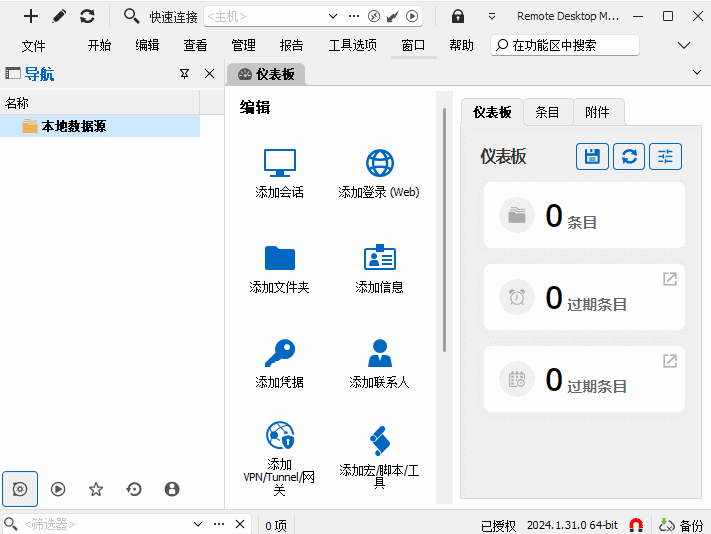Viewport: 711px width, 534px height.
Task: Expand the ribbon with the chevron
Action: [683, 45]
